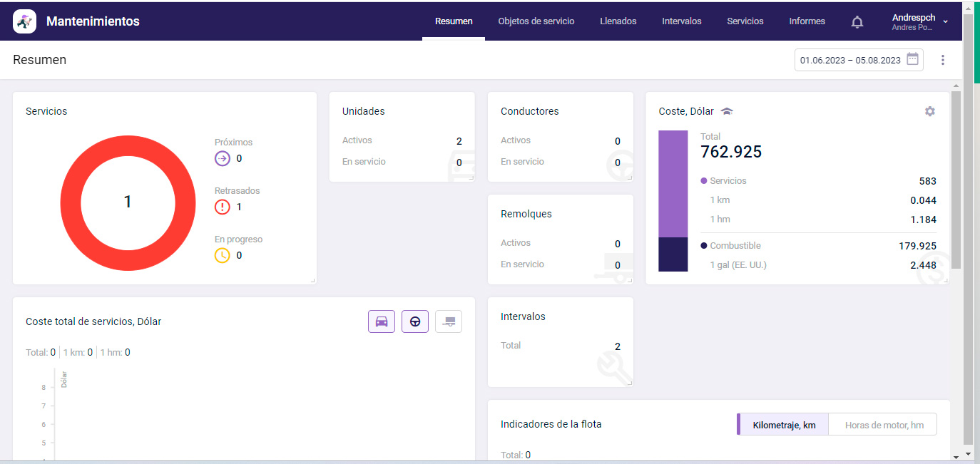Screen dimensions: 980x464
Task: Click the Servicios legend label in Coste card
Action: point(728,181)
